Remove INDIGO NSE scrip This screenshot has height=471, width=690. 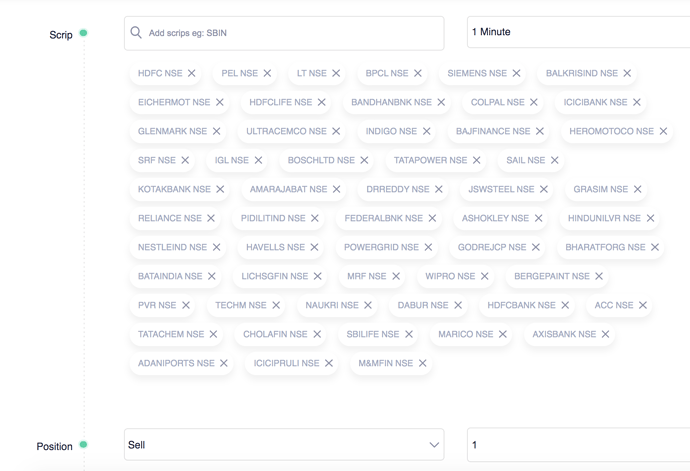[x=426, y=131]
